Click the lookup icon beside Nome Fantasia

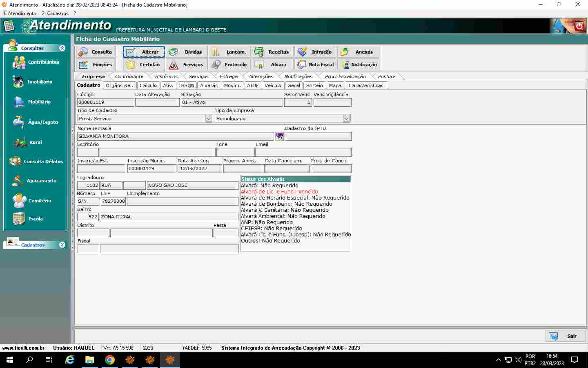(x=279, y=136)
